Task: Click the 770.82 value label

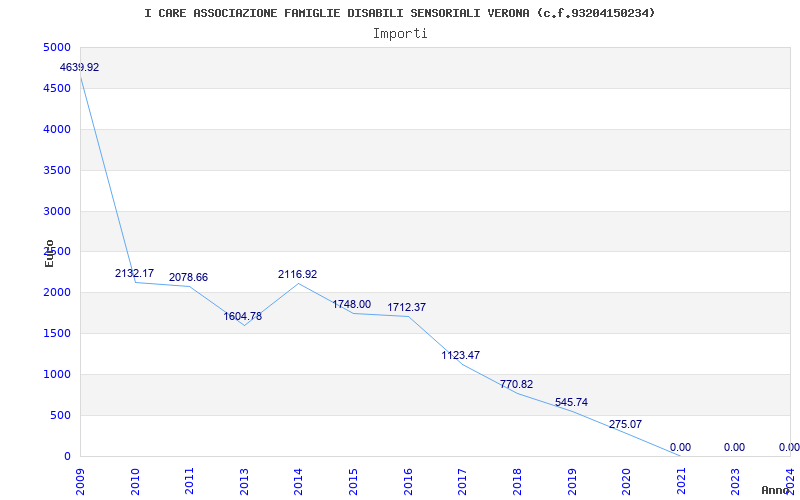Action: pos(516,385)
